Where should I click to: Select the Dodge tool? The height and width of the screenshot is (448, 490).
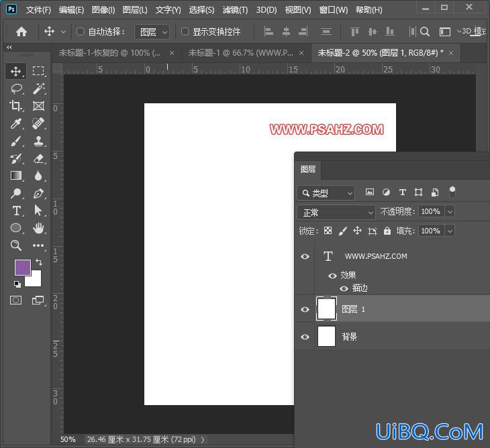(x=15, y=193)
